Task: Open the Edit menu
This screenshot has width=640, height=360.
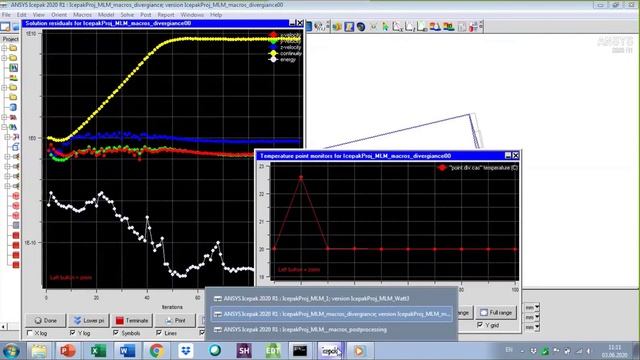Action: point(22,15)
